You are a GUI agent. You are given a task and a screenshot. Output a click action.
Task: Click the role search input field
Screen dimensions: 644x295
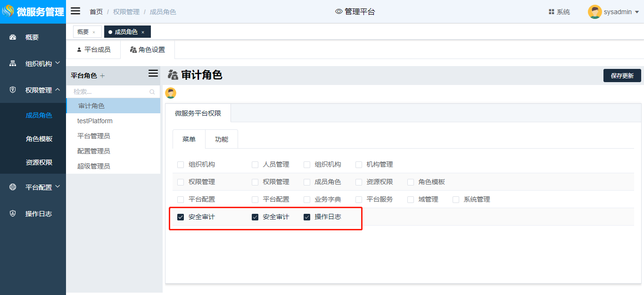[x=108, y=92]
